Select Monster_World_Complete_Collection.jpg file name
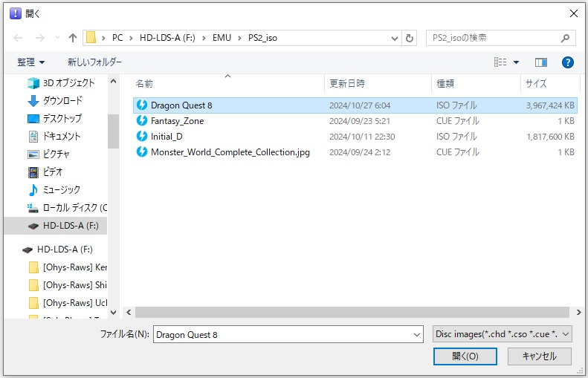This screenshot has height=378, width=588. point(230,152)
